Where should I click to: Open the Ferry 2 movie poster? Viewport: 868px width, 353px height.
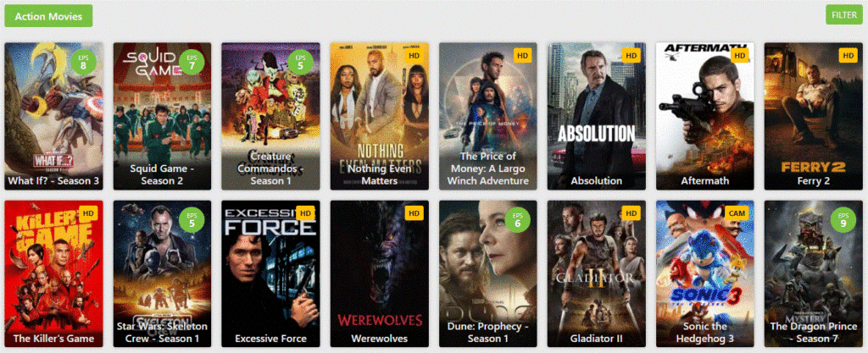813,117
